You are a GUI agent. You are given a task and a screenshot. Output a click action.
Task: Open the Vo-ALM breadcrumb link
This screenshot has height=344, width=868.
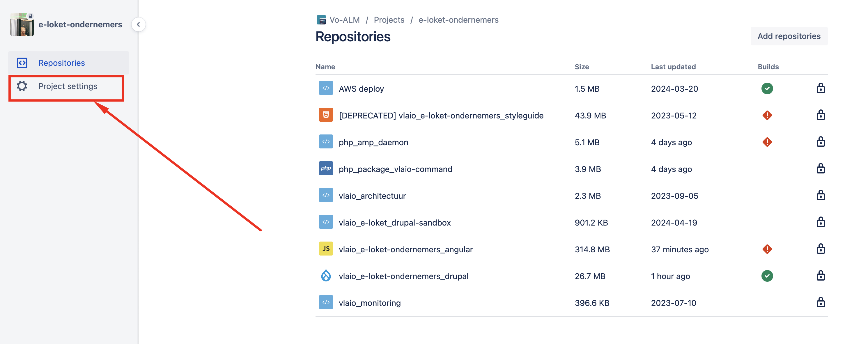coord(344,20)
